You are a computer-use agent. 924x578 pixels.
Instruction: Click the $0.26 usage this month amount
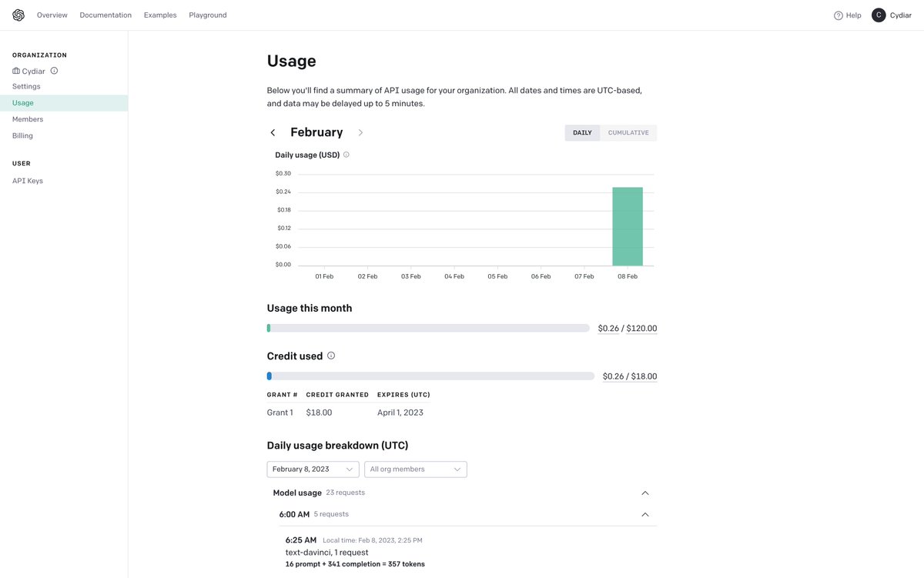coord(608,329)
